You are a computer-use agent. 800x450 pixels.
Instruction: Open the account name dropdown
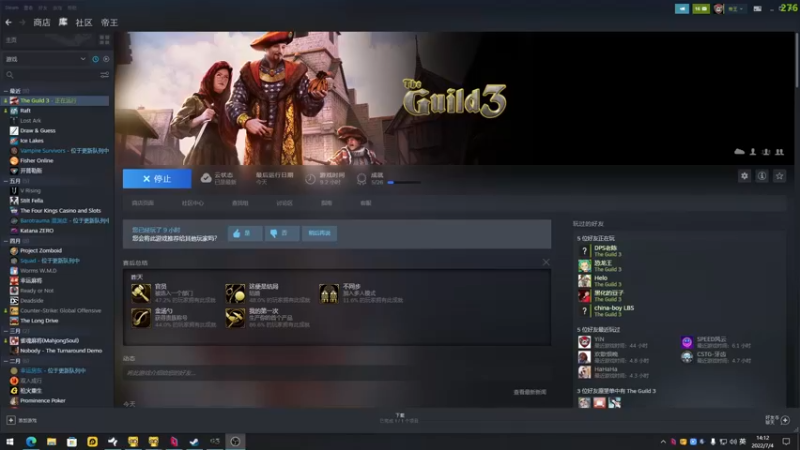pos(735,9)
